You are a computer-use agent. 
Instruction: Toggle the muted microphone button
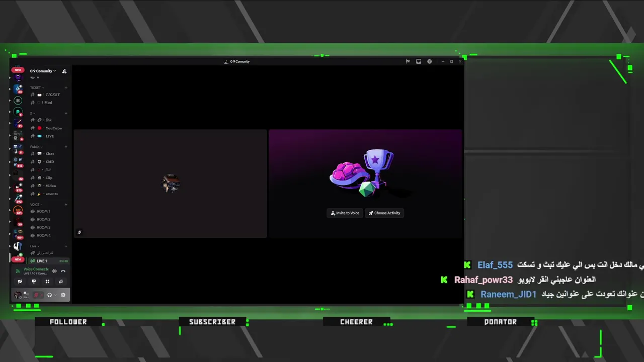[36, 295]
